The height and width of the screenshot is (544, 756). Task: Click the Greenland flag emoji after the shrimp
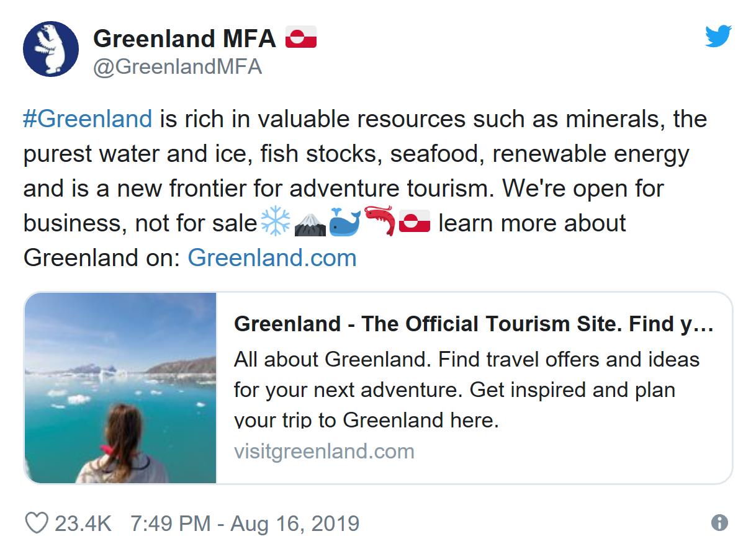415,223
